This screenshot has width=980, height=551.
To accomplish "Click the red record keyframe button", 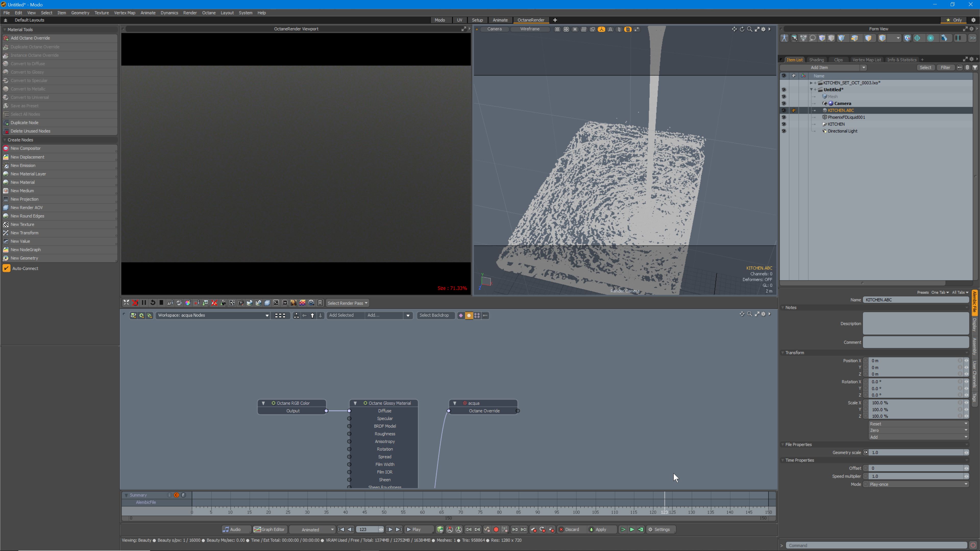I will tap(496, 529).
